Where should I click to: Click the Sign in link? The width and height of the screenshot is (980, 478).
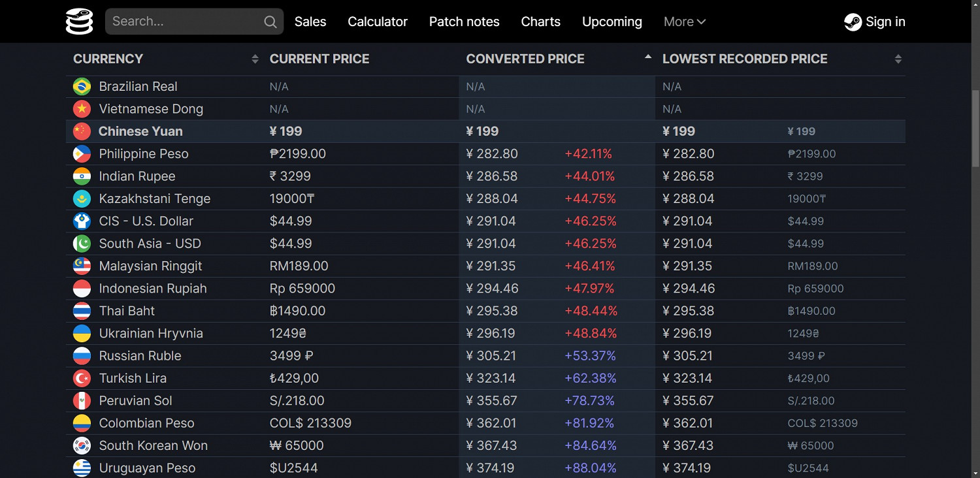(x=885, y=22)
